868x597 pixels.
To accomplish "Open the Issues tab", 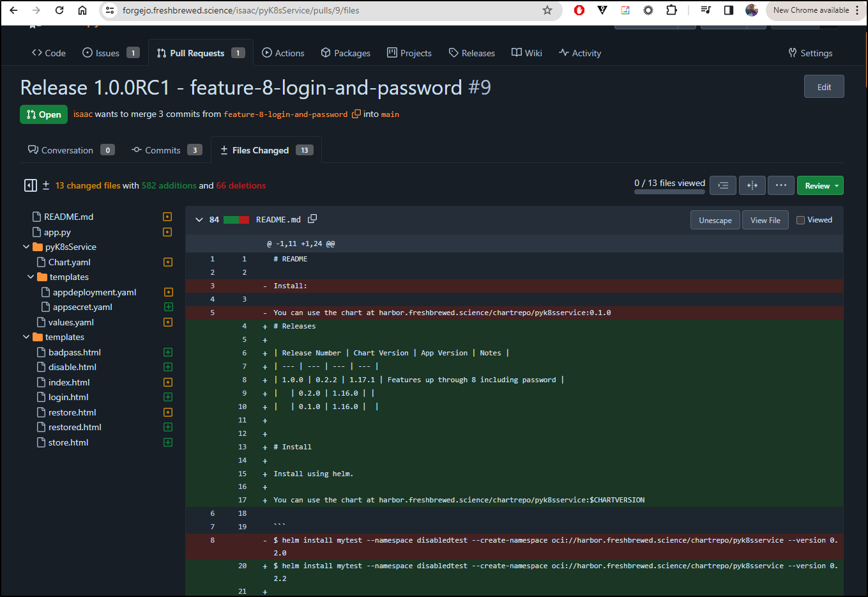I will click(x=111, y=53).
